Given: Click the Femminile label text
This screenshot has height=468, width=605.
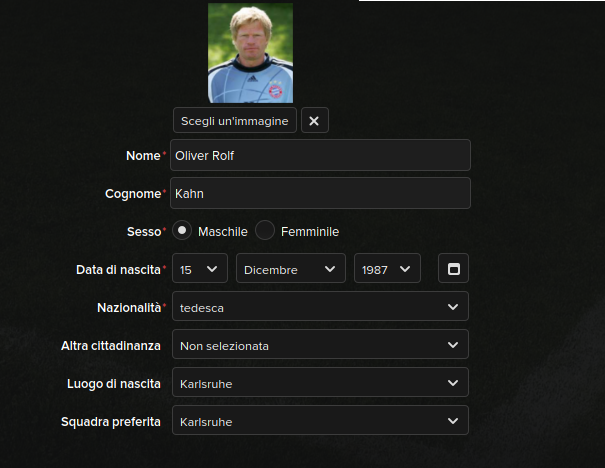Looking at the screenshot, I should 310,231.
